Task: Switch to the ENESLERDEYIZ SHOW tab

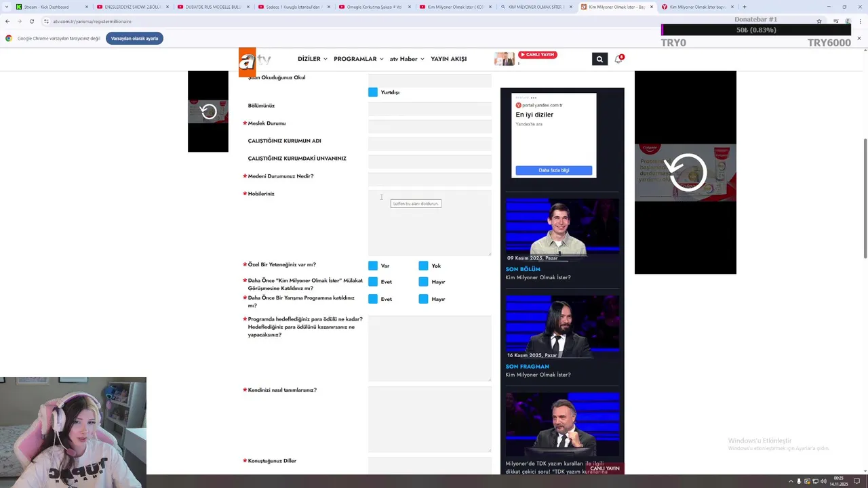Action: (x=132, y=7)
